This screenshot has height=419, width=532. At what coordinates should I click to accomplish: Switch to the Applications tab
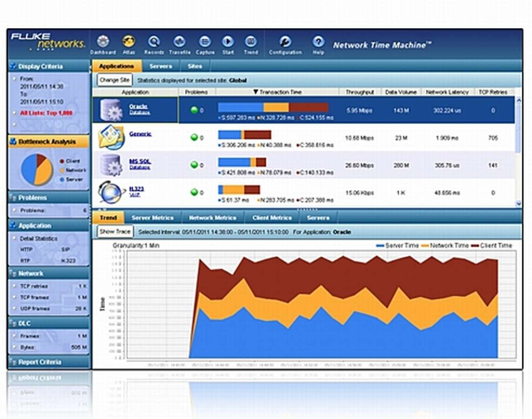[116, 66]
